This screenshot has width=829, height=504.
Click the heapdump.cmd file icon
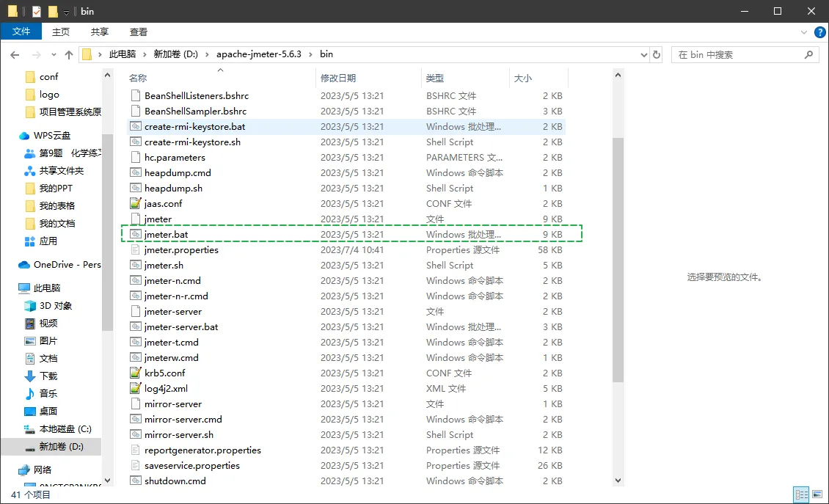(x=136, y=173)
